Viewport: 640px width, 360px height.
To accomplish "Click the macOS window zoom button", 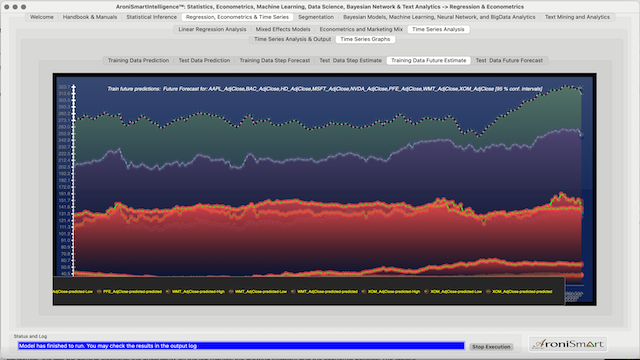I will click(x=24, y=7).
